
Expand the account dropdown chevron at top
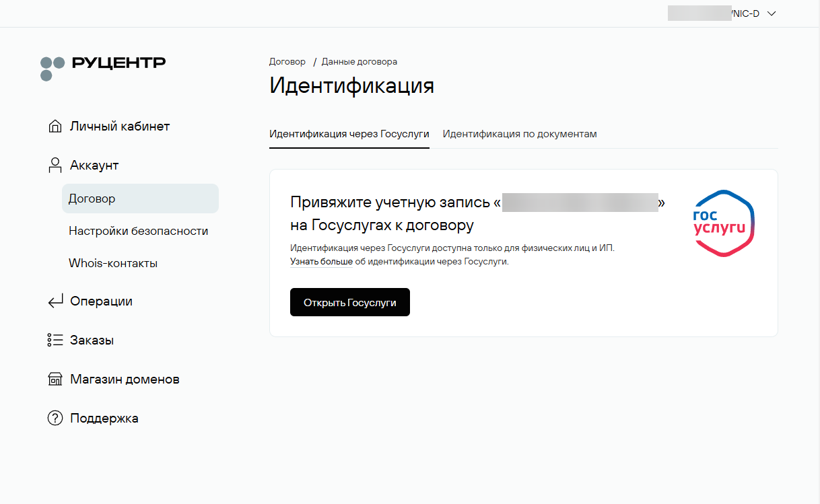point(772,13)
